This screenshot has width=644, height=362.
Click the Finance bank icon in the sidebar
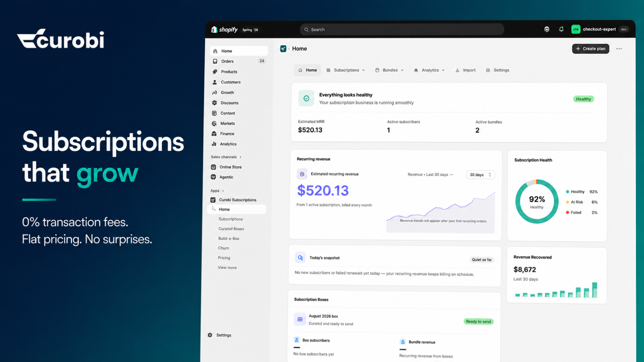click(214, 134)
